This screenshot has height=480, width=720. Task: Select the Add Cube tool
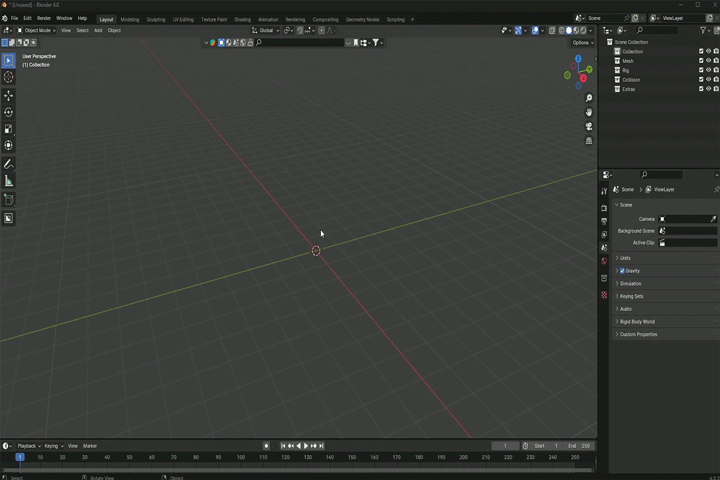pyautogui.click(x=9, y=200)
